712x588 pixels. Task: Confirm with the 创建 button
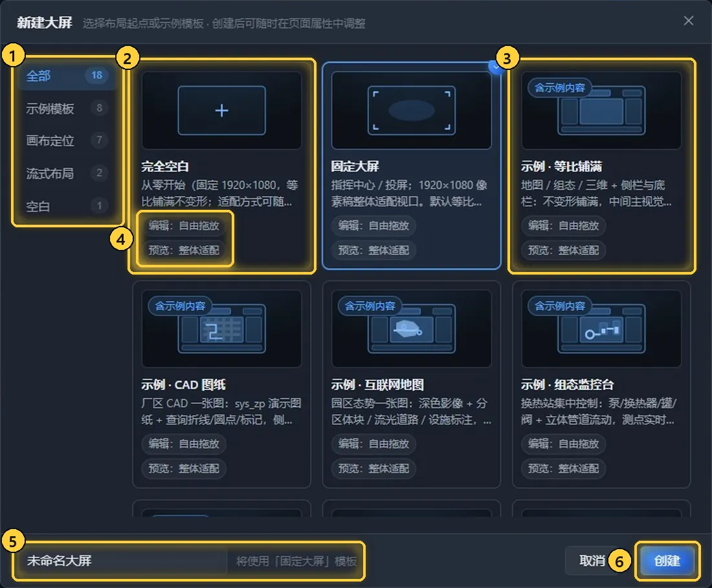tap(667, 561)
